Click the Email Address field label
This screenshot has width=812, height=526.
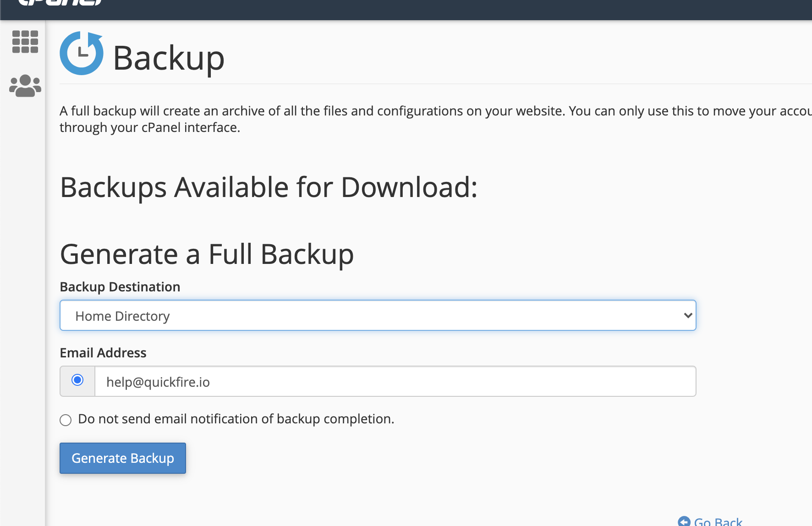pos(103,353)
